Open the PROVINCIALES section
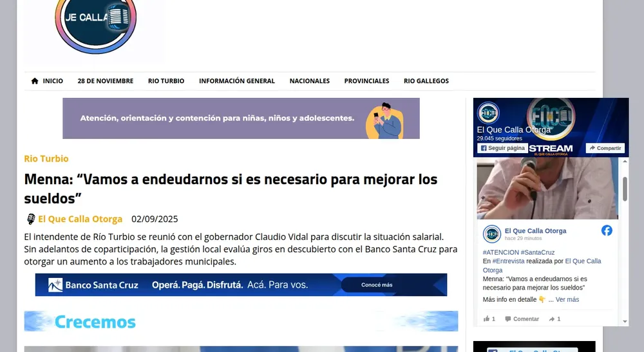Image resolution: width=644 pixels, height=352 pixels. (x=367, y=81)
